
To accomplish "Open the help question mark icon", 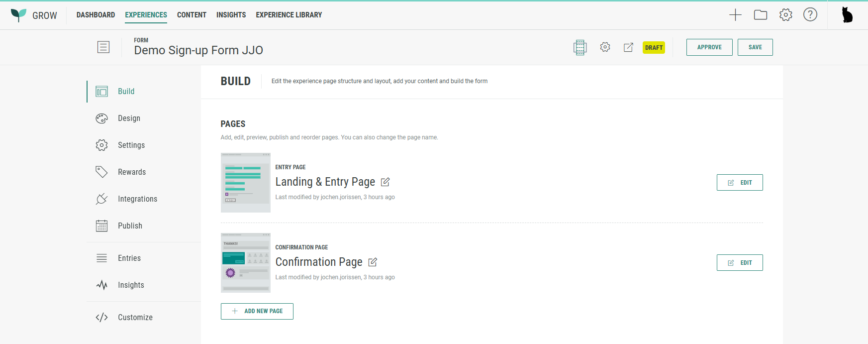I will point(810,15).
